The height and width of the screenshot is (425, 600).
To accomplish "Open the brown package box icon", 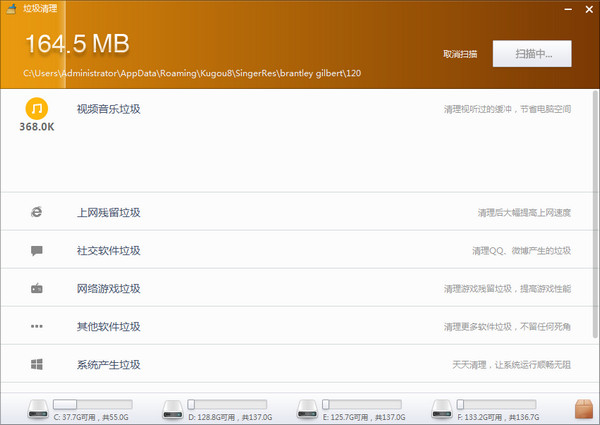I will (584, 407).
